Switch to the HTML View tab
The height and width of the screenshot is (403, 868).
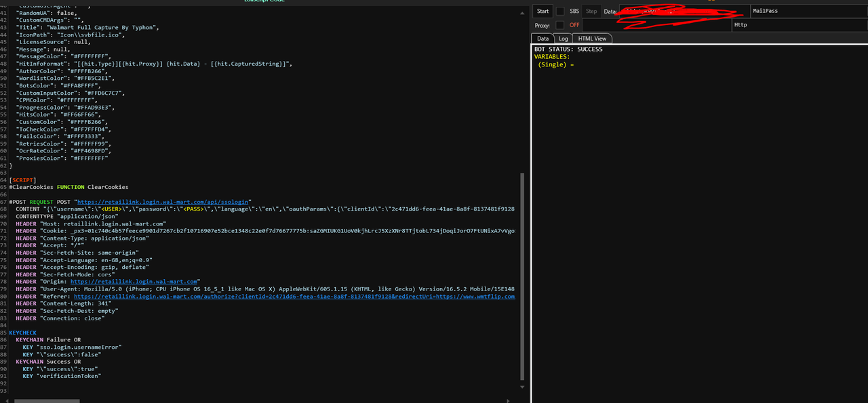click(592, 39)
